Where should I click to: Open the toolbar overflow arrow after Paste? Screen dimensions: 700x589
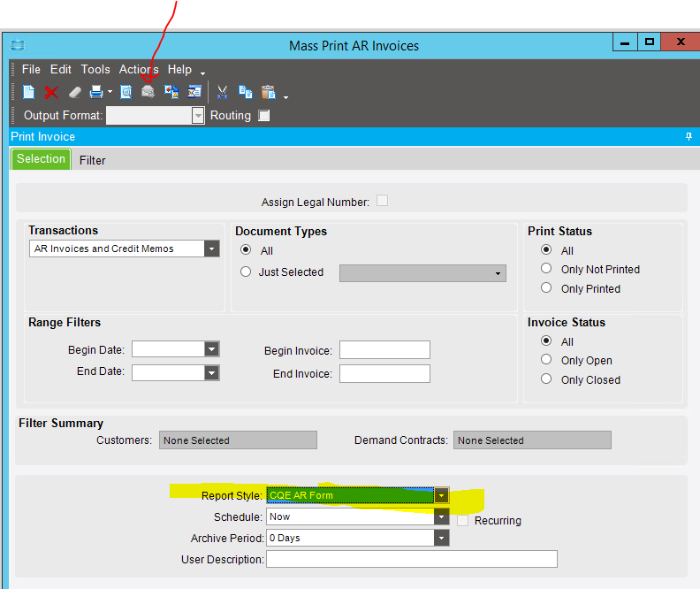tap(285, 97)
